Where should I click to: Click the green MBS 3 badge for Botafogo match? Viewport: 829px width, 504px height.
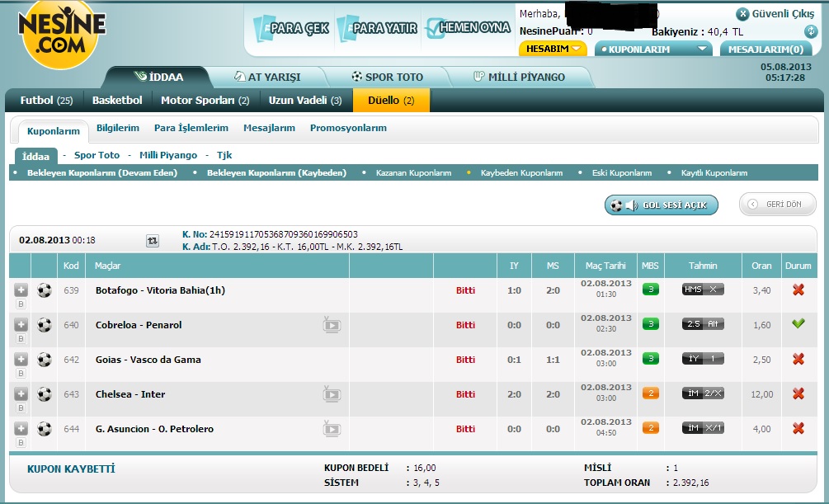click(x=651, y=290)
